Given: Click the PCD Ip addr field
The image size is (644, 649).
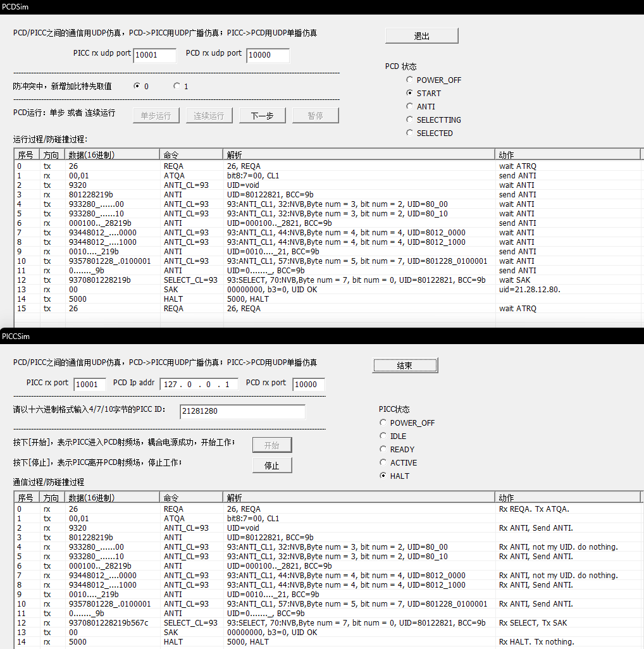Looking at the screenshot, I should tap(199, 385).
